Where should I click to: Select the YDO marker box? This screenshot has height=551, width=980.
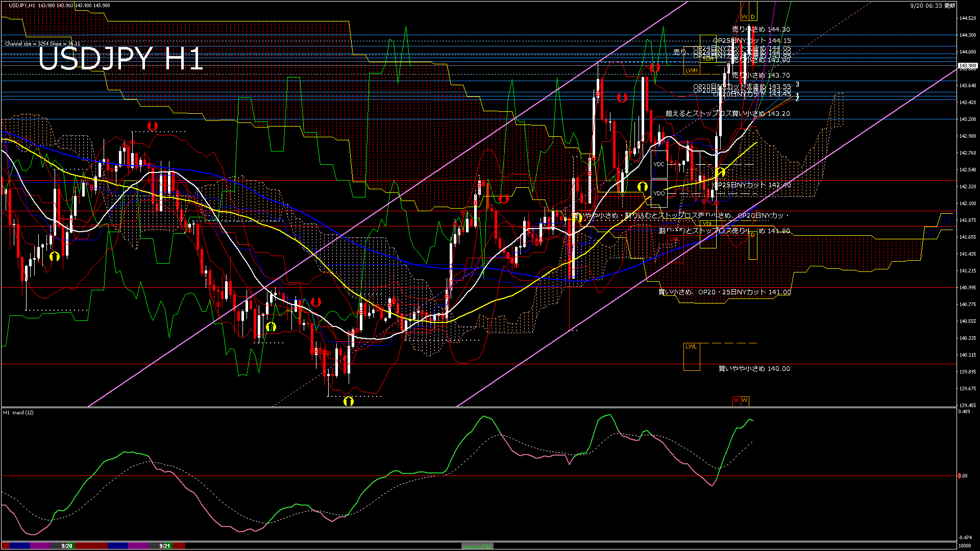click(659, 193)
